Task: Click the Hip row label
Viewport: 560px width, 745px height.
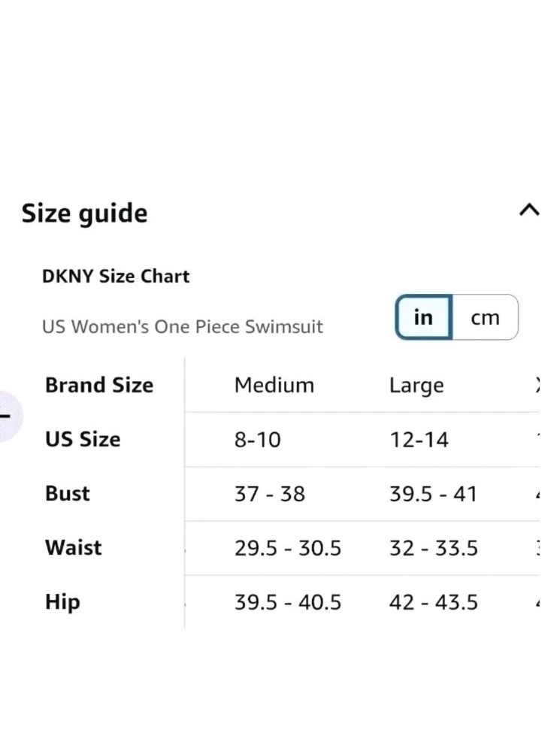Action: pyautogui.click(x=62, y=601)
